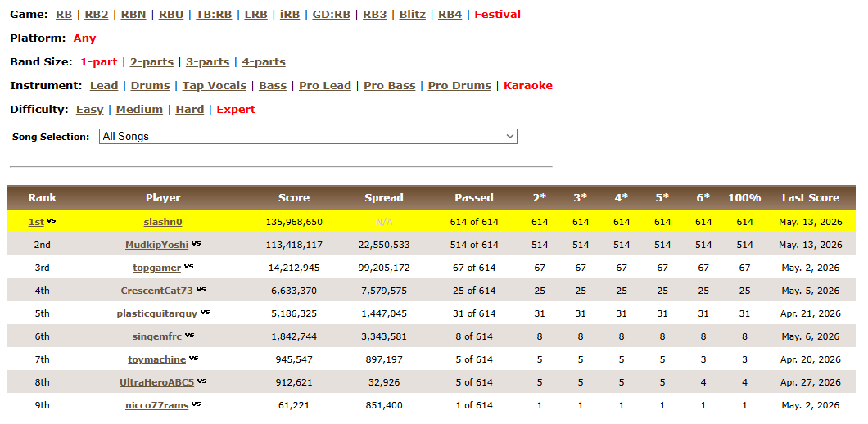
Task: Compare versus singemfrc via vs icon
Action: coord(189,335)
